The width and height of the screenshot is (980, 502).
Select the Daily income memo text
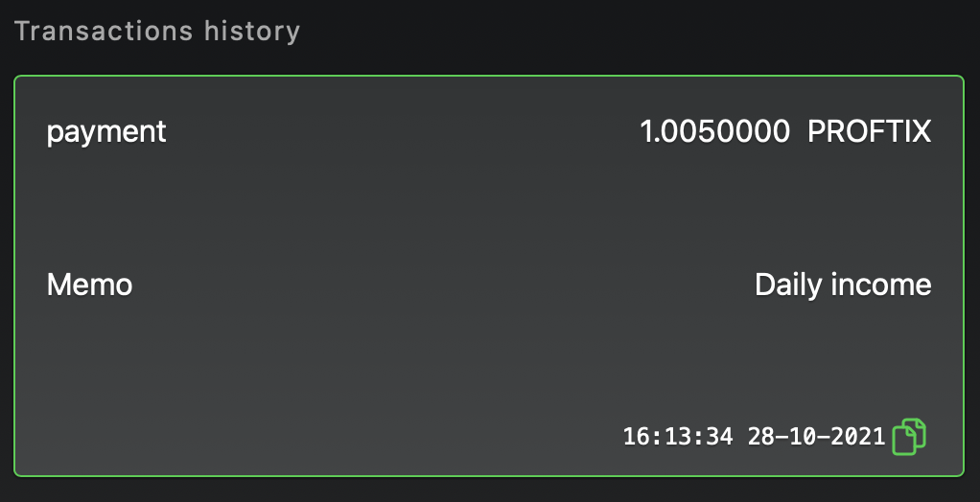point(843,285)
